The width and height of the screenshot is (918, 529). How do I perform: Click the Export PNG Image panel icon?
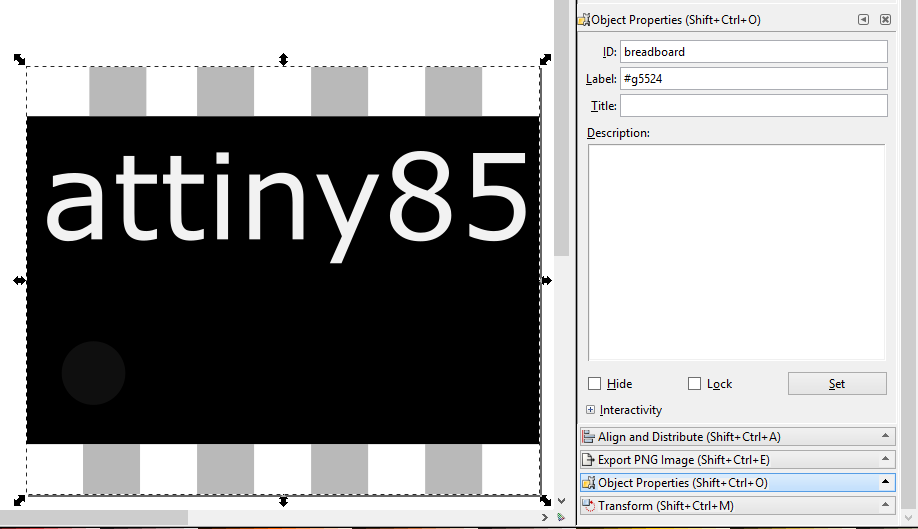point(588,459)
